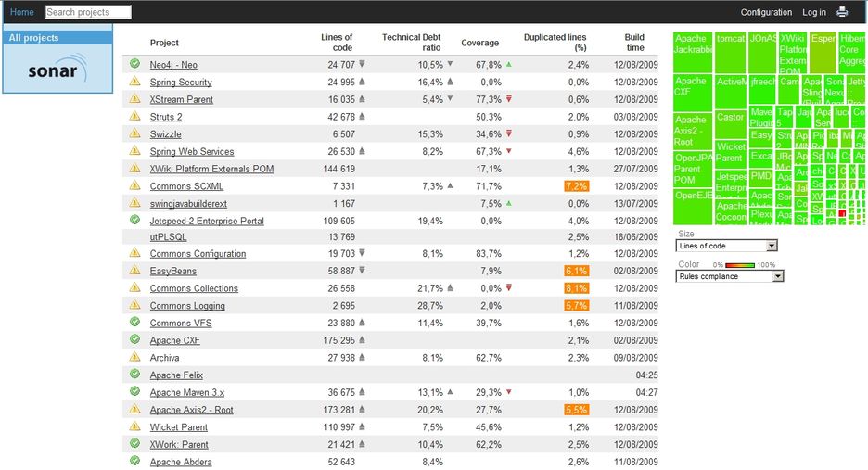Click the green up arrow by swingjavabuilderext coverage
The width and height of the screenshot is (868, 470).
pos(509,203)
